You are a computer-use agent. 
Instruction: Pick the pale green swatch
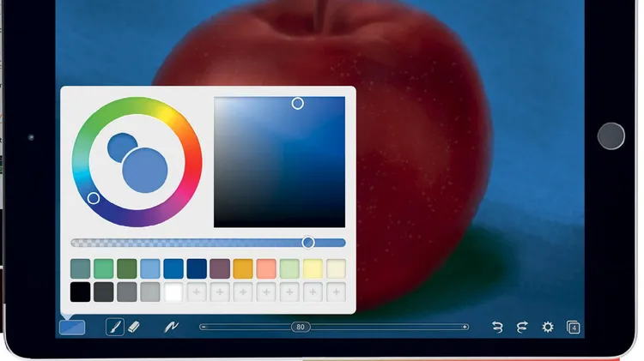coord(289,268)
